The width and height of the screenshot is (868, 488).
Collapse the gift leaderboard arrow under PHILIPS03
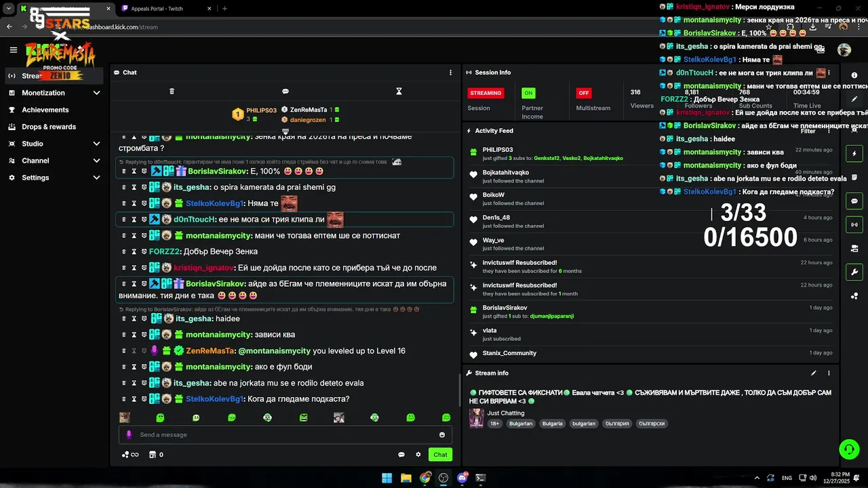click(285, 131)
